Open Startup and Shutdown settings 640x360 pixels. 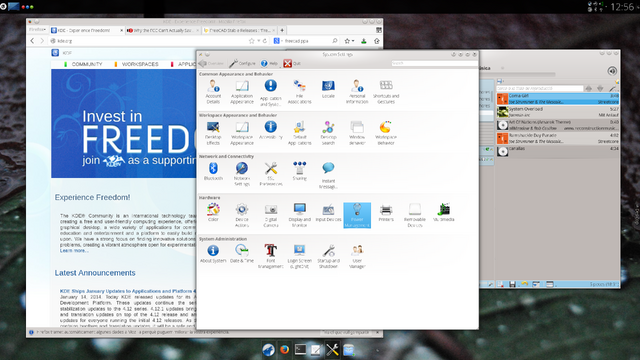tap(328, 257)
